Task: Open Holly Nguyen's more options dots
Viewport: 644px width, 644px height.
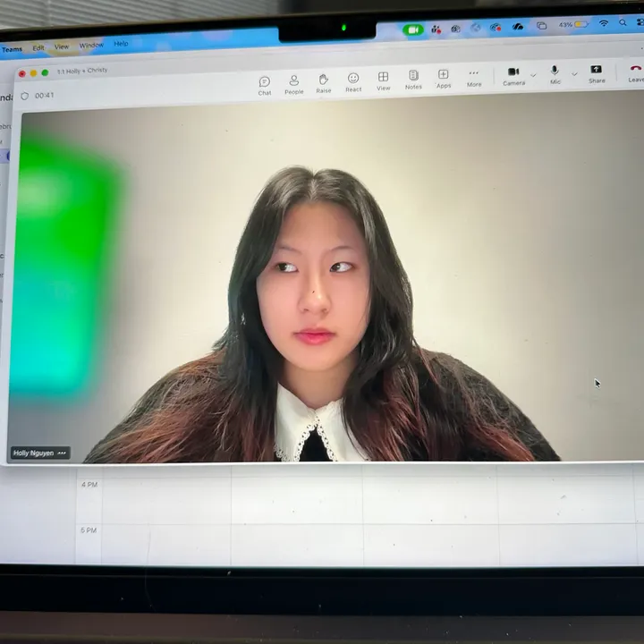Action: point(62,453)
